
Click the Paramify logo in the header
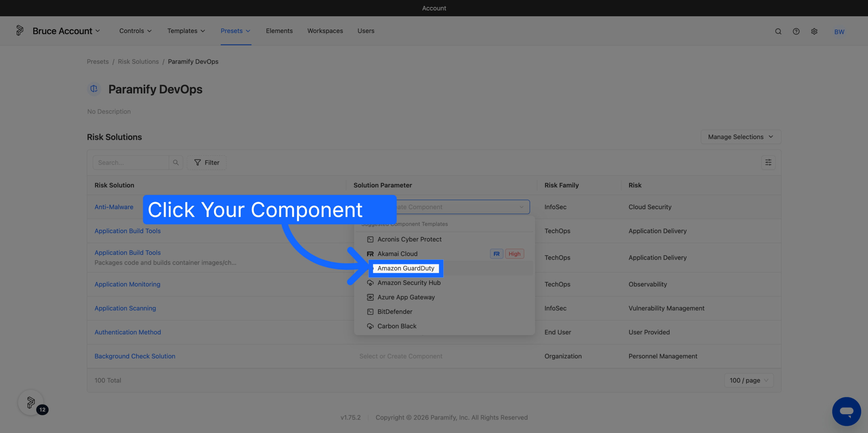(20, 31)
